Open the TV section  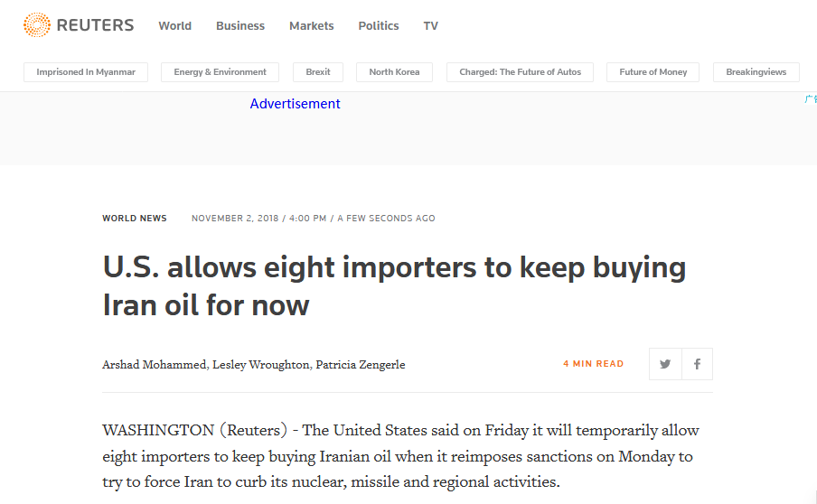(431, 26)
